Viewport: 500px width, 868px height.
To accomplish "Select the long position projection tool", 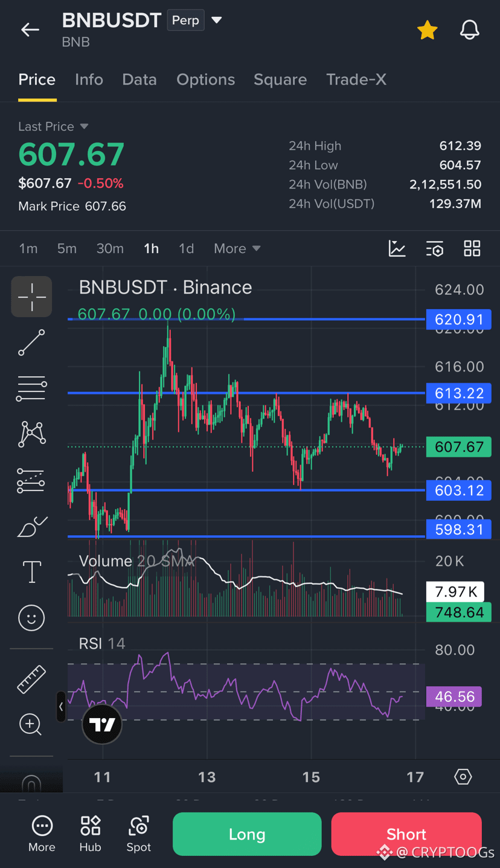I will 31,480.
